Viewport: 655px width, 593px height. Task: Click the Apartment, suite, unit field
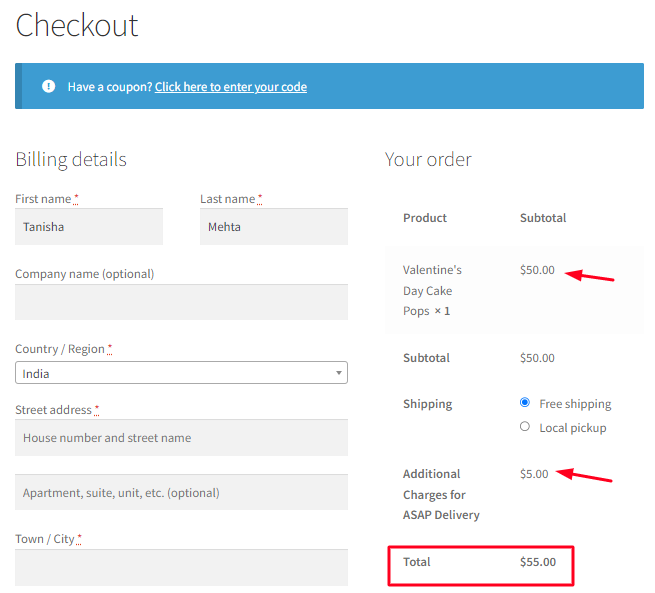(x=181, y=492)
